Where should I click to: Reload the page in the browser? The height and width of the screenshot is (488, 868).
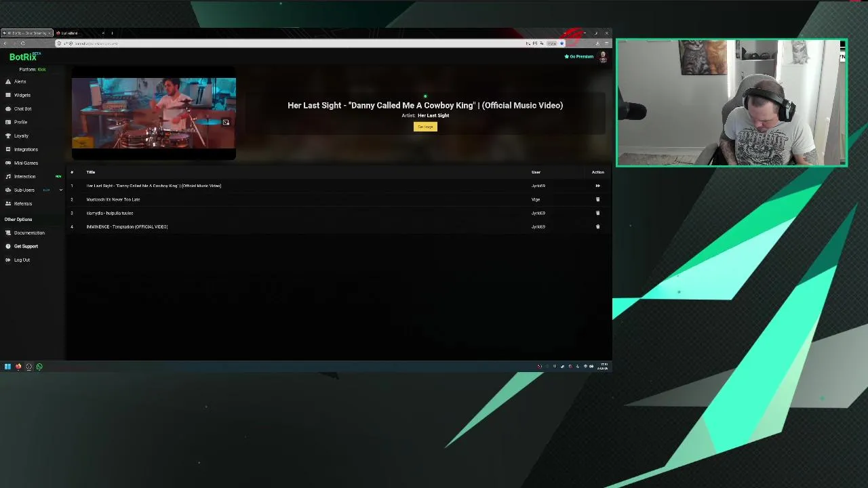22,43
